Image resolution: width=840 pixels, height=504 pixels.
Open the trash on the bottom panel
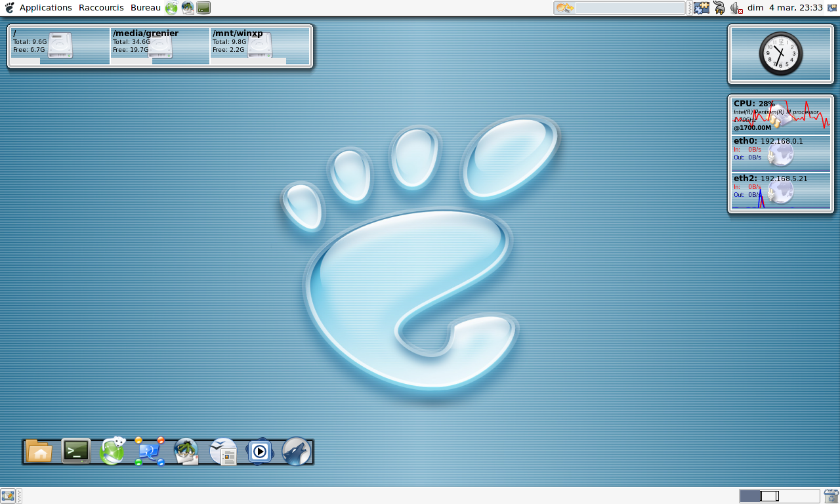tap(829, 495)
